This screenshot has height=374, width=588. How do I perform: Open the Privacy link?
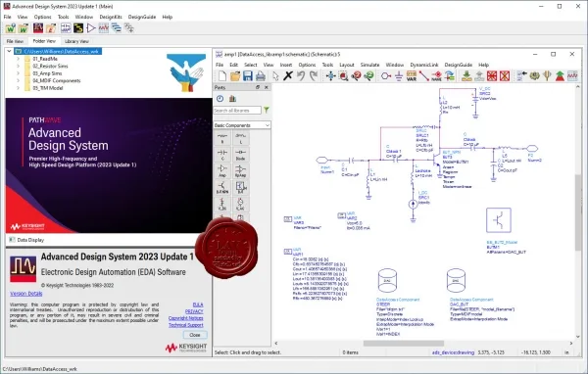pyautogui.click(x=194, y=311)
